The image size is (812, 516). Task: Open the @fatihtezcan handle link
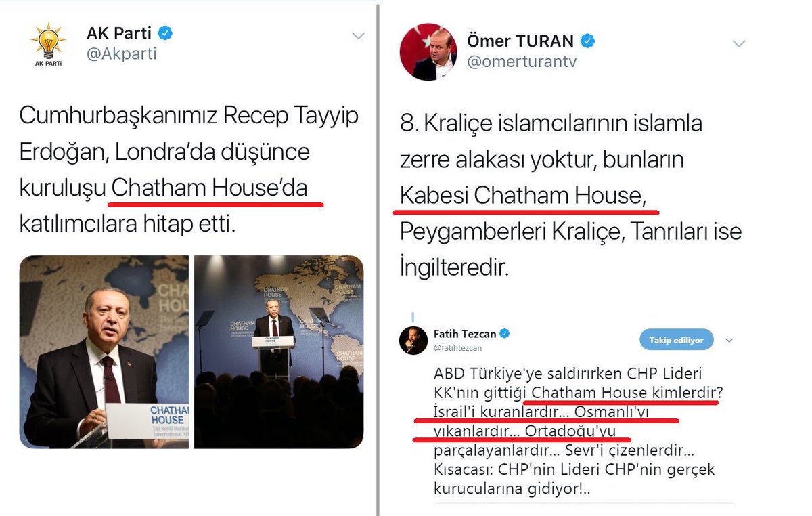[457, 347]
